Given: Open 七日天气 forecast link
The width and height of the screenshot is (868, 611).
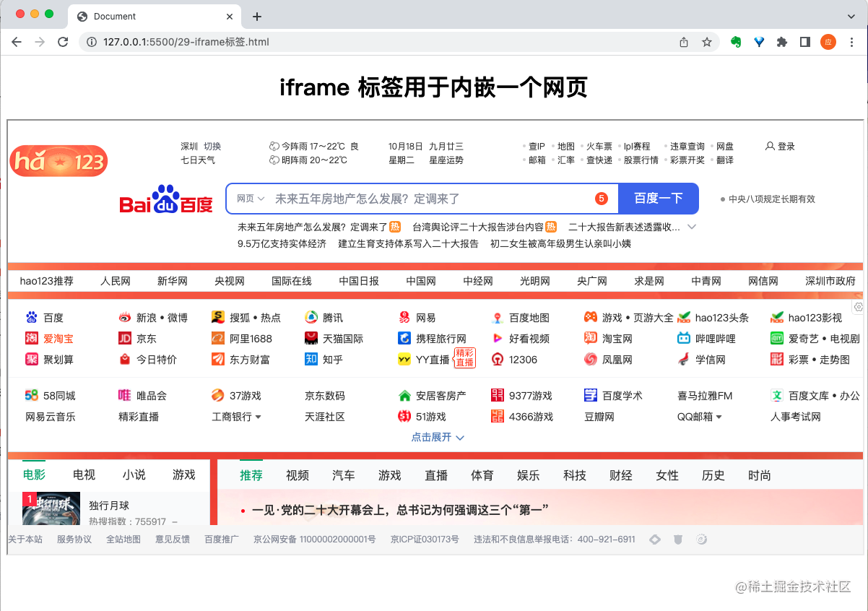Looking at the screenshot, I should (x=198, y=160).
